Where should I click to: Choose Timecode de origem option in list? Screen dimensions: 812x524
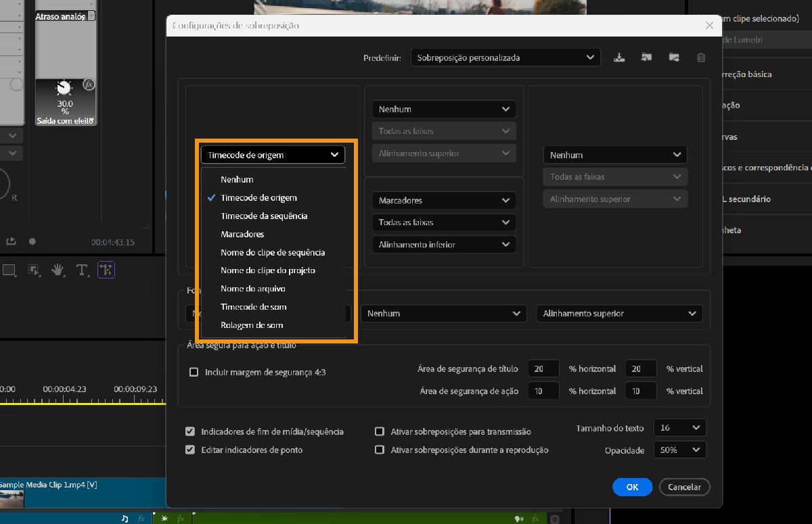coord(273,197)
